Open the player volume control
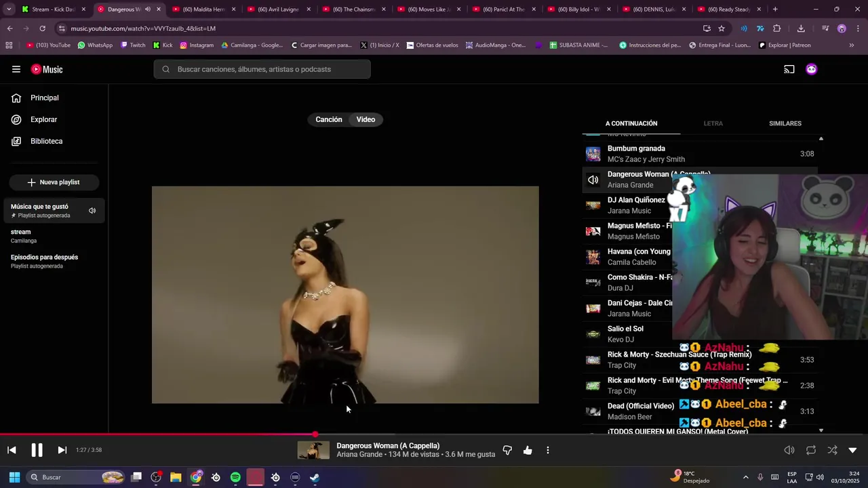Viewport: 868px width, 488px height. 789,450
